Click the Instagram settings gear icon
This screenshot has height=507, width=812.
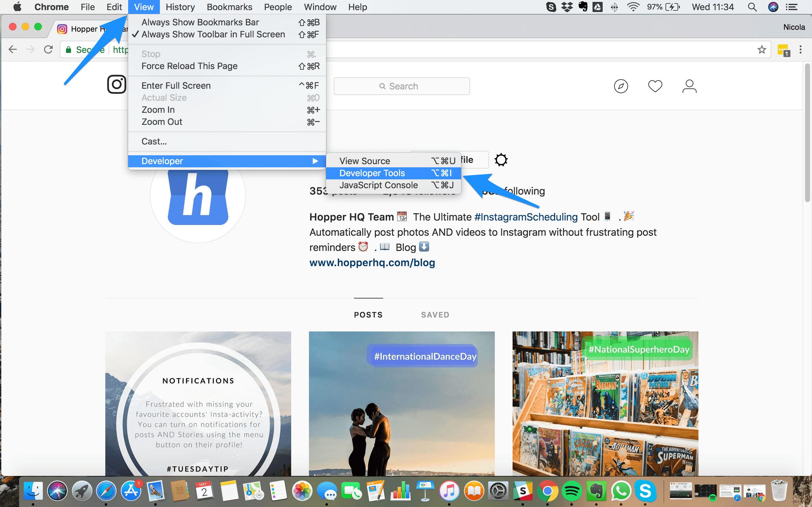point(501,159)
